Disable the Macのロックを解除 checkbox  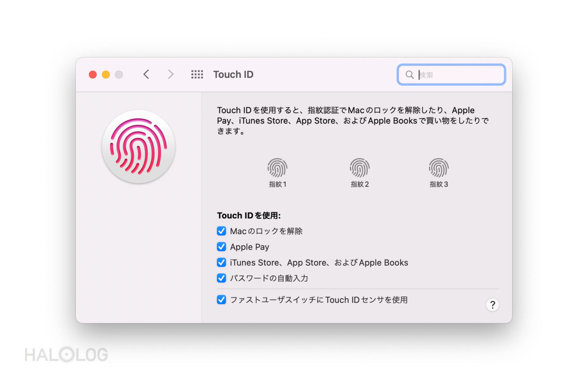tap(222, 231)
